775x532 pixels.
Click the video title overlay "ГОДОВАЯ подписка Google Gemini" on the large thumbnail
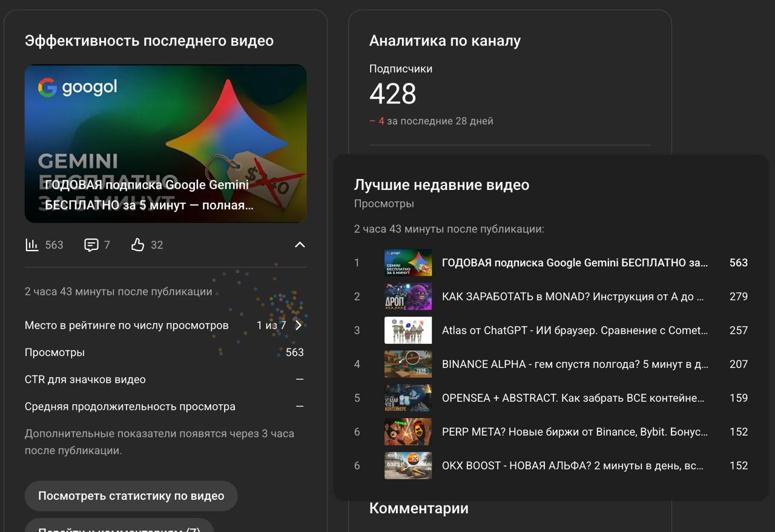(x=149, y=195)
